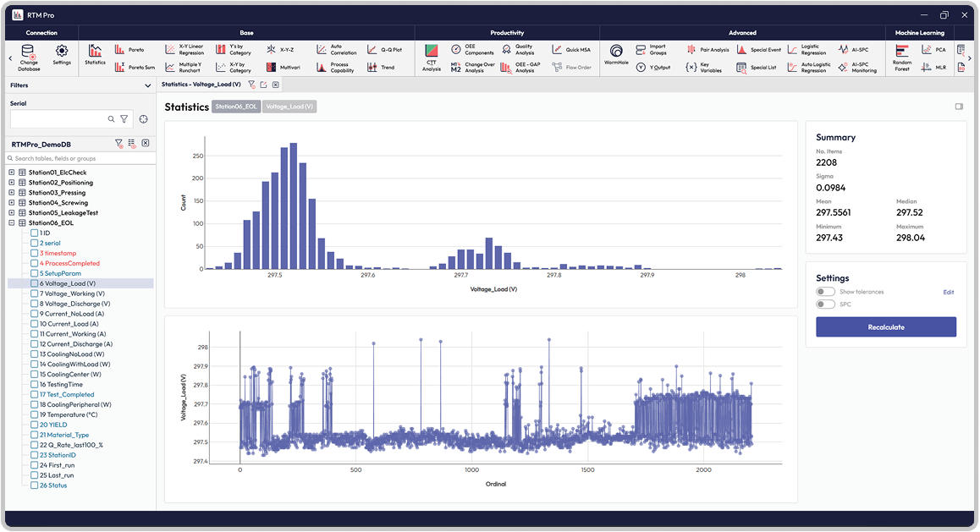Viewport: 980px width, 532px height.
Task: Select the Statistics - Voltage_Load (V) tab
Action: click(201, 85)
